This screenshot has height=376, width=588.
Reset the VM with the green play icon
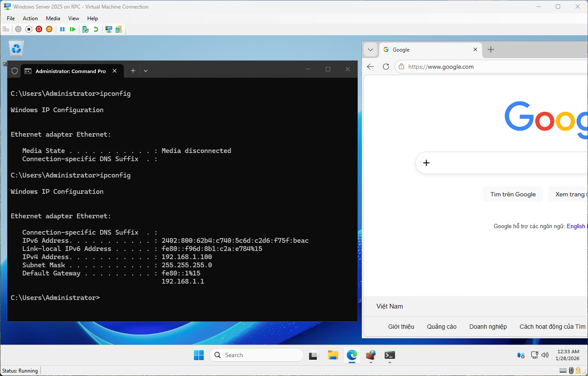pyautogui.click(x=73, y=29)
